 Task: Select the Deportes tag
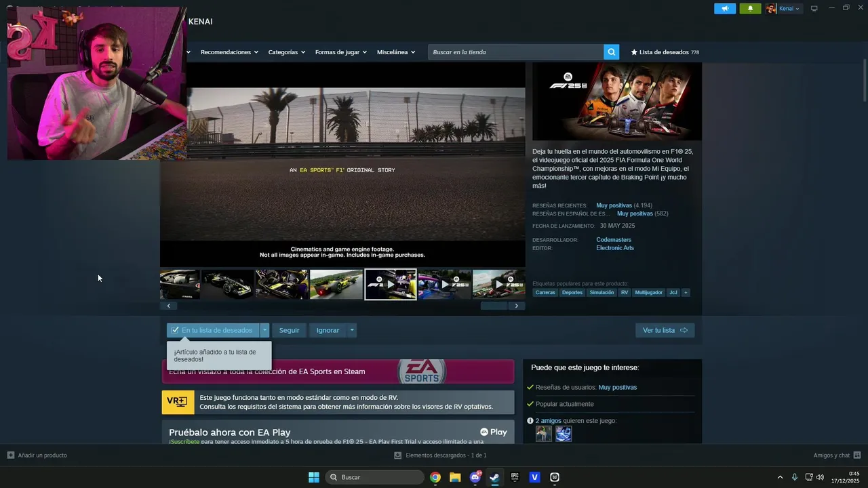point(572,293)
